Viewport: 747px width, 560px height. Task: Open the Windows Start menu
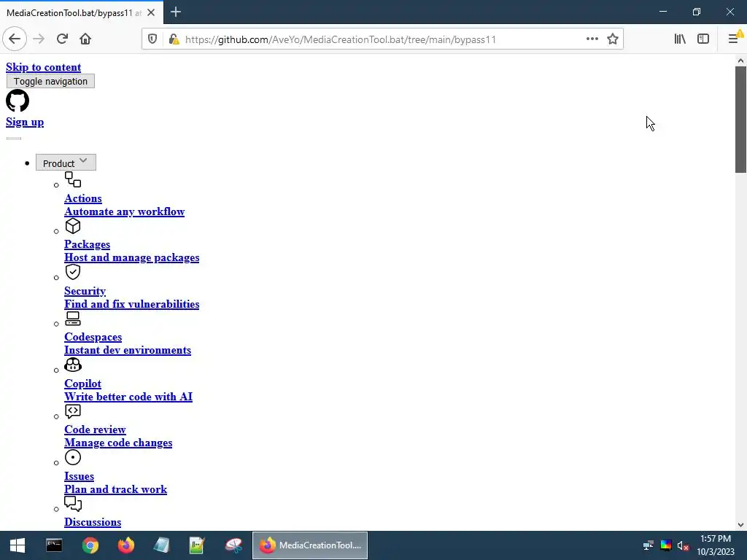(18, 545)
